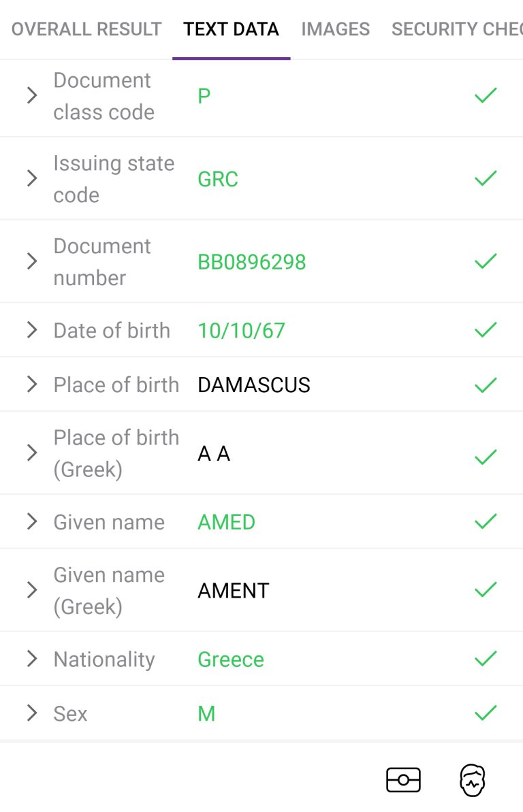
Task: Select the checkmark next to Nationality
Action: coord(486,659)
